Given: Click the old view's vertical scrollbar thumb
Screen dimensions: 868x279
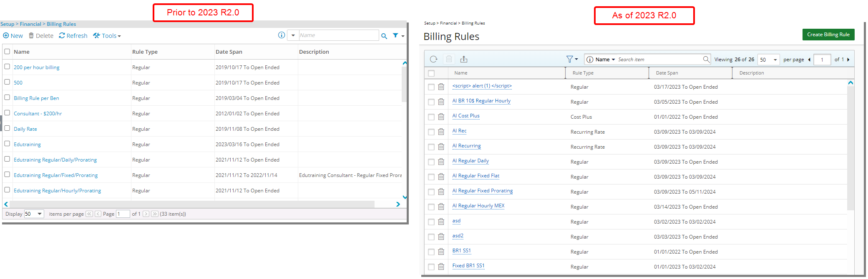Looking at the screenshot, I should pyautogui.click(x=404, y=84).
